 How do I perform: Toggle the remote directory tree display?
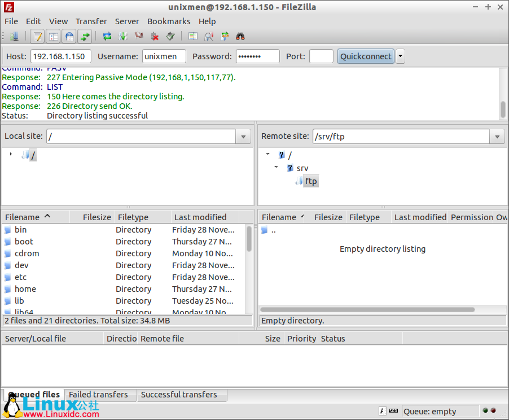pyautogui.click(x=69, y=36)
